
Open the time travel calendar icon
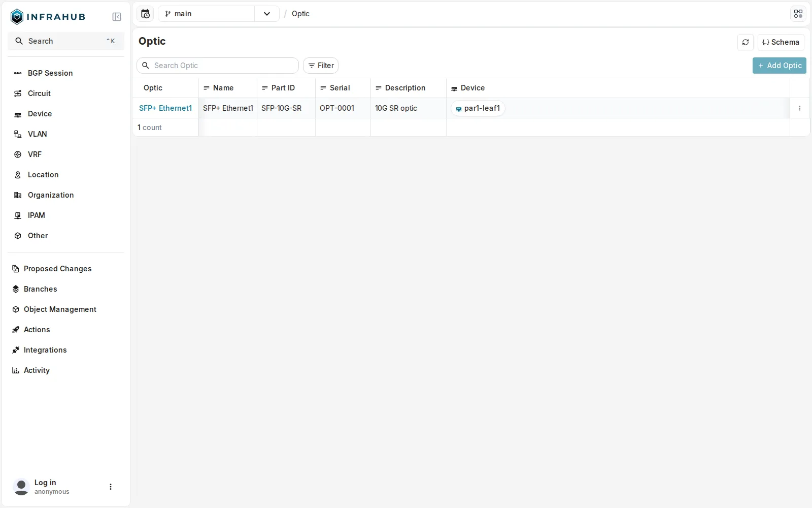pos(146,14)
